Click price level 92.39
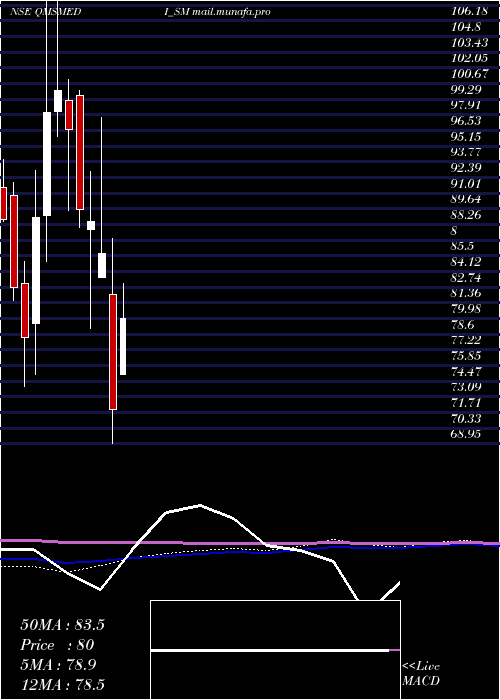The height and width of the screenshot is (700, 500). (x=466, y=168)
